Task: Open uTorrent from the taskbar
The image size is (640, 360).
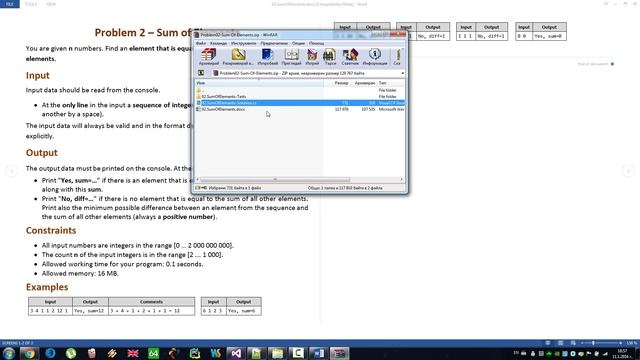Action: pos(71,353)
